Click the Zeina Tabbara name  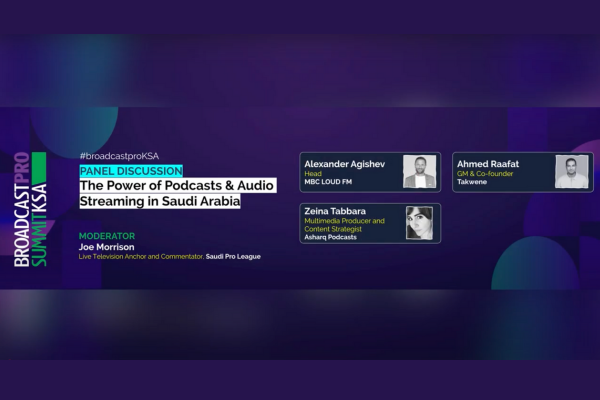(335, 211)
